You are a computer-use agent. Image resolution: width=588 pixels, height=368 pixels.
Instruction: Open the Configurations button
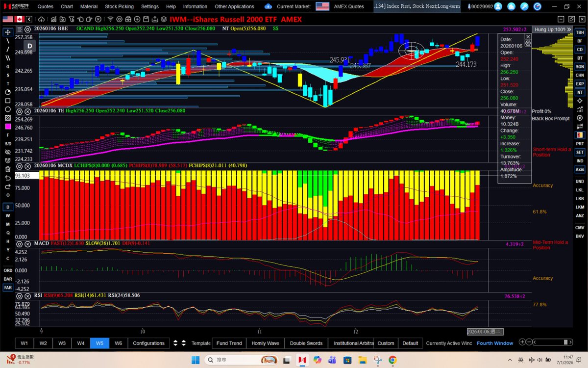point(148,343)
